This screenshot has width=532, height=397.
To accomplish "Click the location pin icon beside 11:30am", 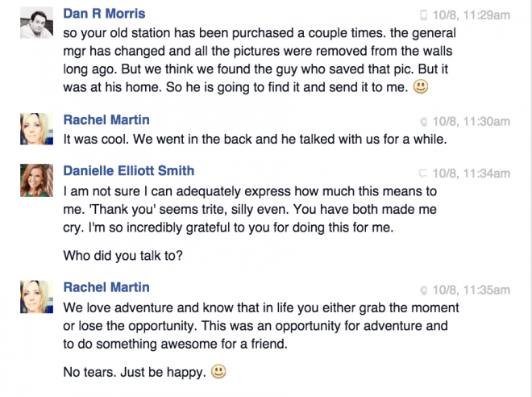I will [423, 122].
